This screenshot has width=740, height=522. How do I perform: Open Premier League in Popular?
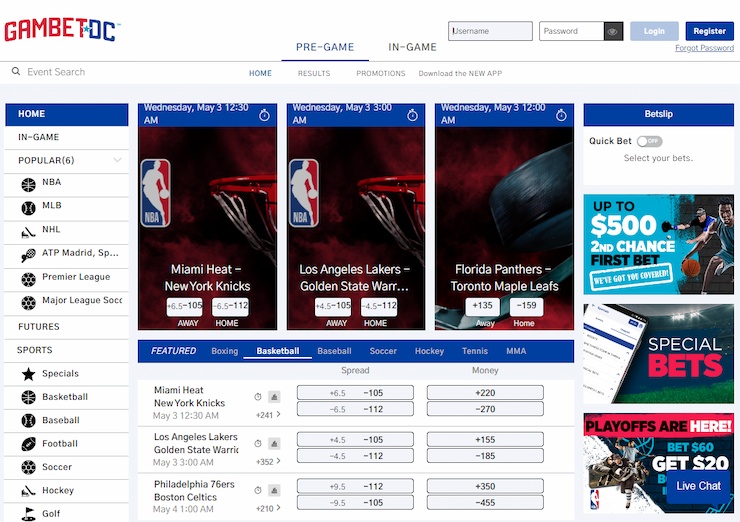click(67, 278)
